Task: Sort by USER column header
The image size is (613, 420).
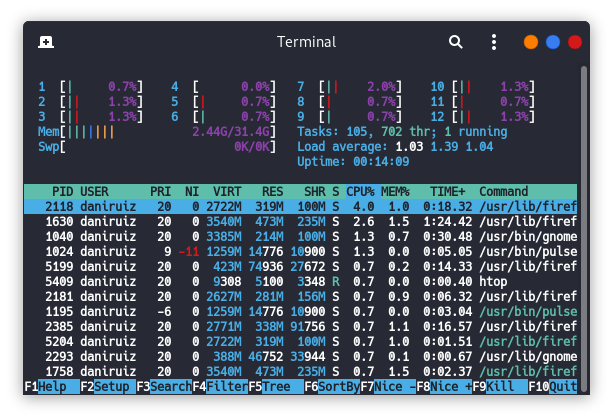Action: point(94,192)
